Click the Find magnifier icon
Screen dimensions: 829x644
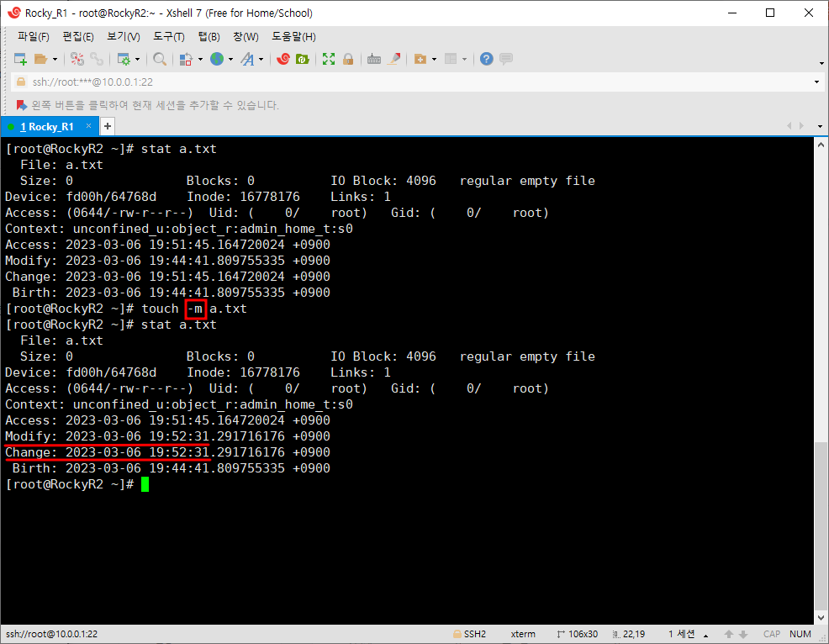(160, 59)
